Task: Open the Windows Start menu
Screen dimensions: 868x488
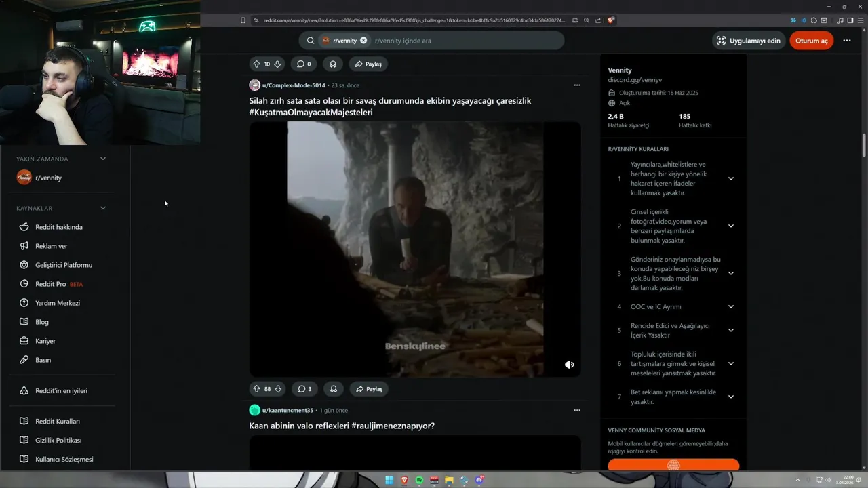Action: coord(389,480)
